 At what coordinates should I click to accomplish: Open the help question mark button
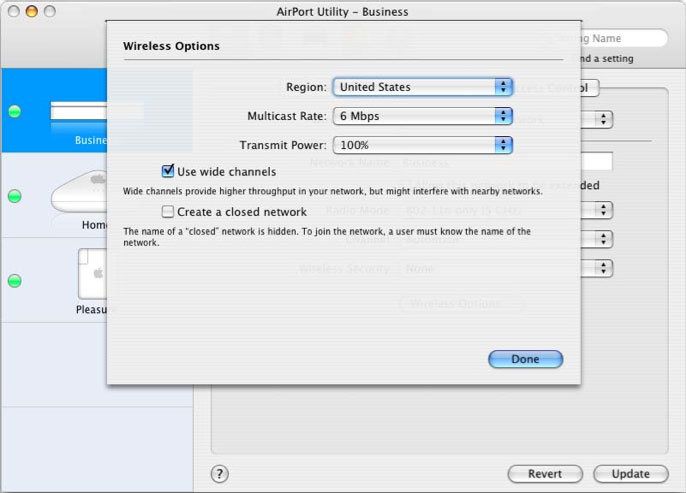220,474
